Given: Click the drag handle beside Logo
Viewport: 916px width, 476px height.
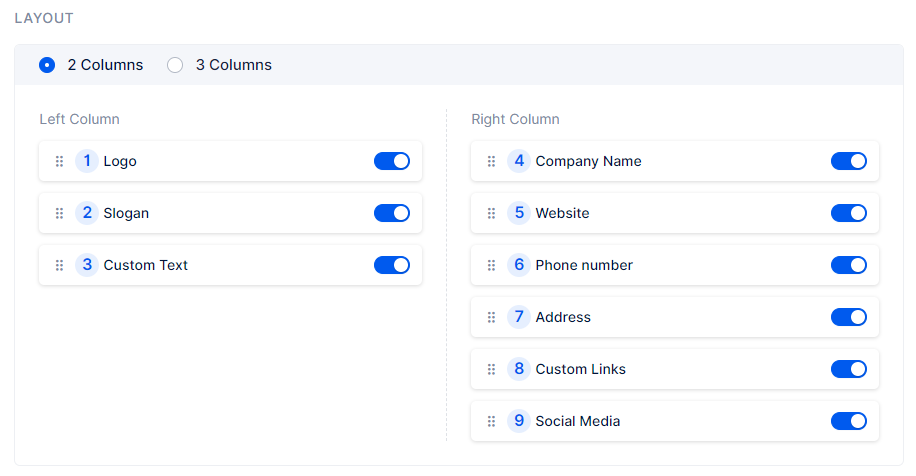Looking at the screenshot, I should [x=59, y=161].
